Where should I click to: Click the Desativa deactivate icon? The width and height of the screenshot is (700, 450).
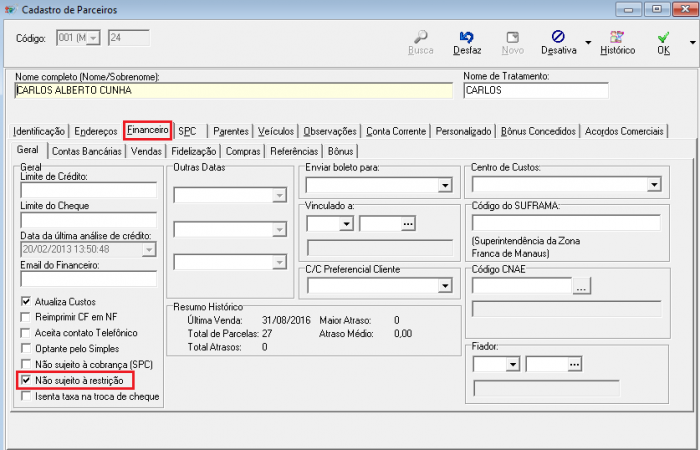[x=558, y=38]
